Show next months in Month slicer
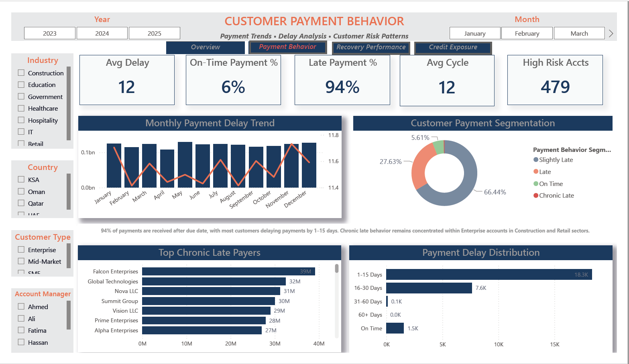Viewport: 629px width, 364px height. (611, 33)
